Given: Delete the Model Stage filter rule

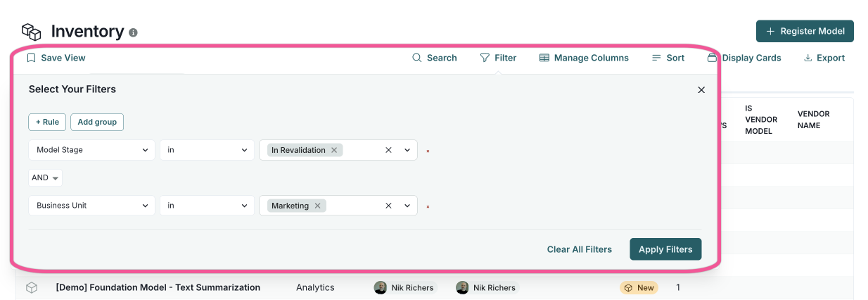Looking at the screenshot, I should click(428, 151).
